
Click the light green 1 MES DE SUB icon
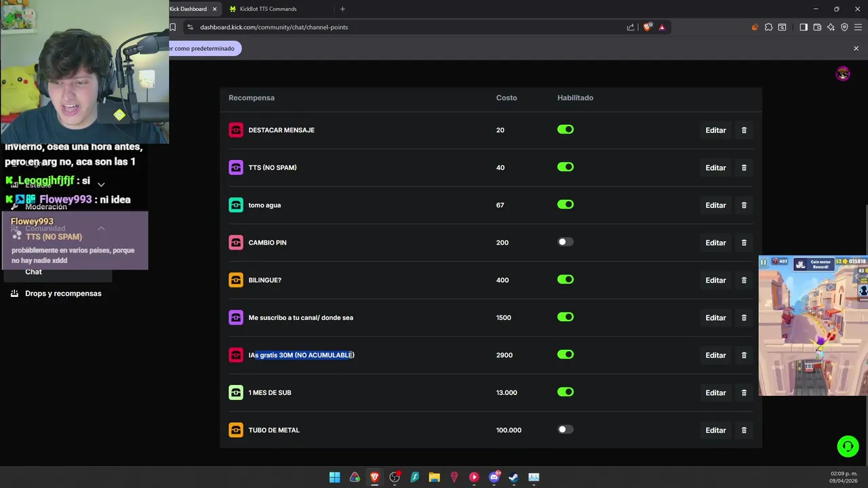click(x=236, y=392)
